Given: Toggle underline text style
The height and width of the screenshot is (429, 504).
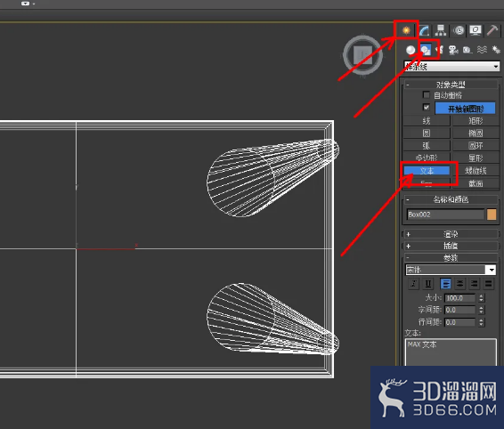Looking at the screenshot, I should 428,284.
